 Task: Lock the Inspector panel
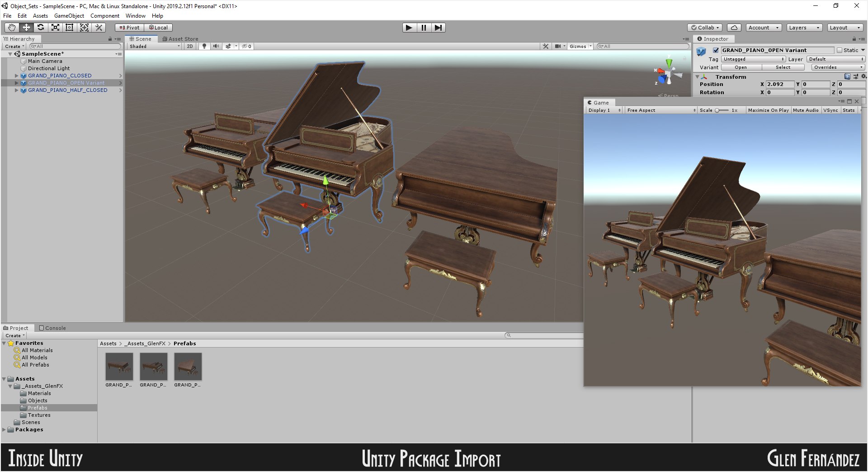pos(854,39)
